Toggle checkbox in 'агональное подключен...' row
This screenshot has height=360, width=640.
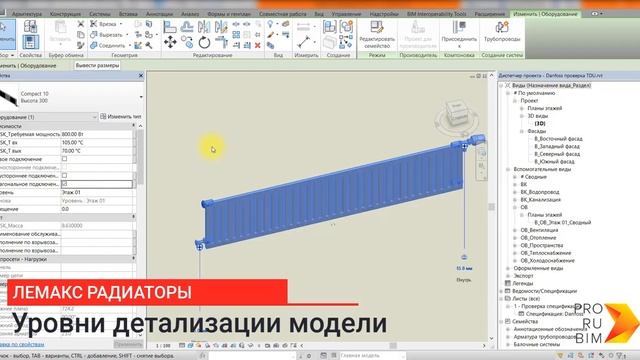[64, 184]
